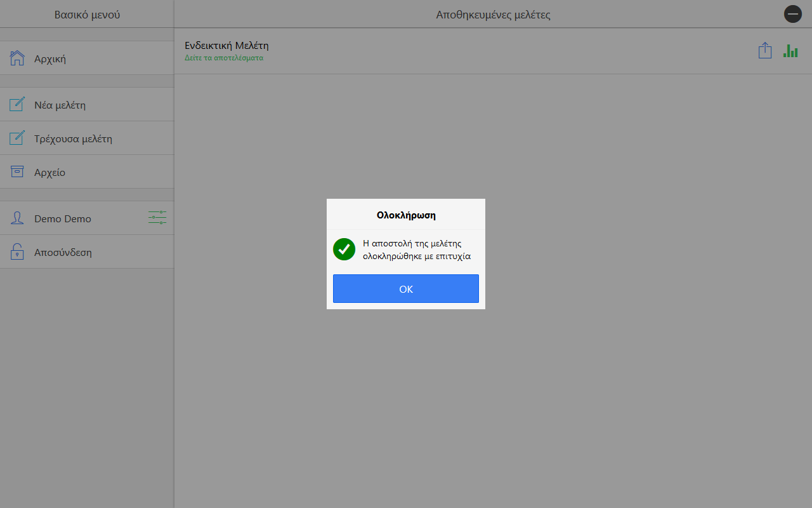The width and height of the screenshot is (812, 508).
Task: Confirm the dialog with the OK button
Action: click(x=406, y=289)
